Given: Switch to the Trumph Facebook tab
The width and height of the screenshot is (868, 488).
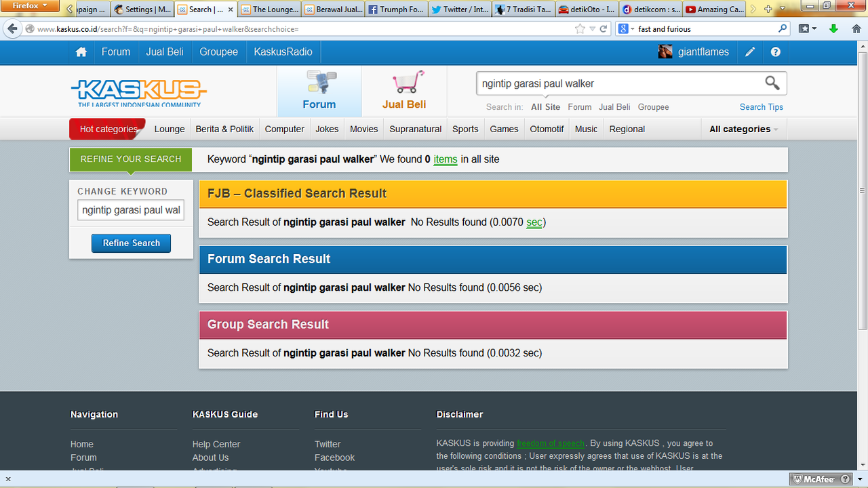Looking at the screenshot, I should tap(396, 9).
